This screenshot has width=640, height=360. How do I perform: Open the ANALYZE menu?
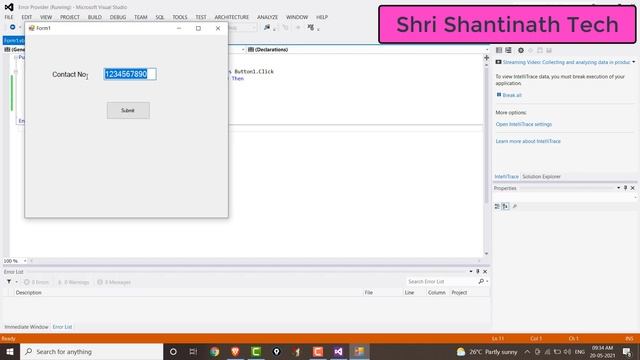(267, 17)
